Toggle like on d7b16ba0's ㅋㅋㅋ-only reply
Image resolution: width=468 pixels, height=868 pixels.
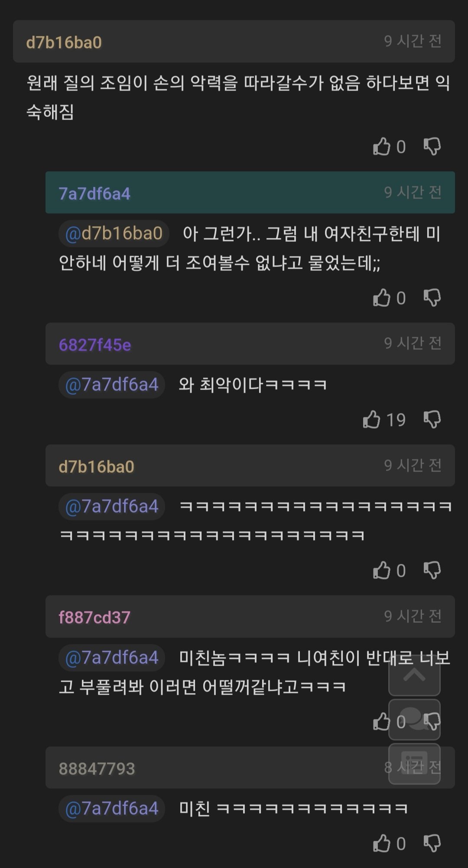click(382, 570)
